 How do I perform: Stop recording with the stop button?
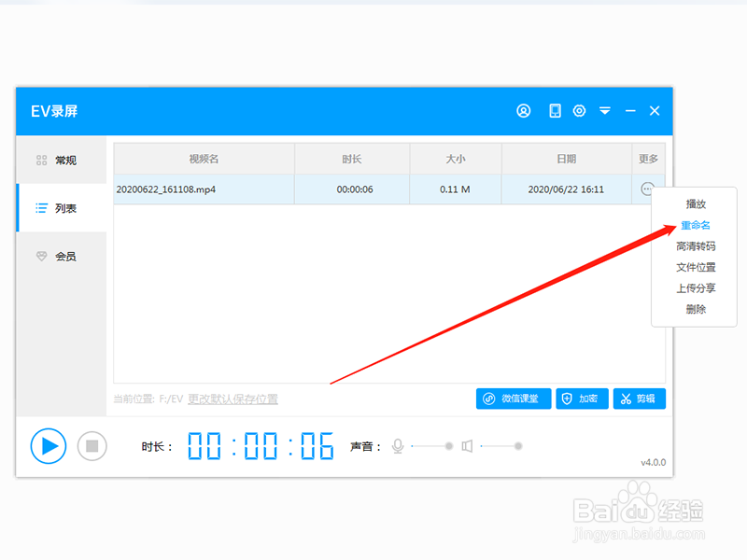[x=92, y=446]
